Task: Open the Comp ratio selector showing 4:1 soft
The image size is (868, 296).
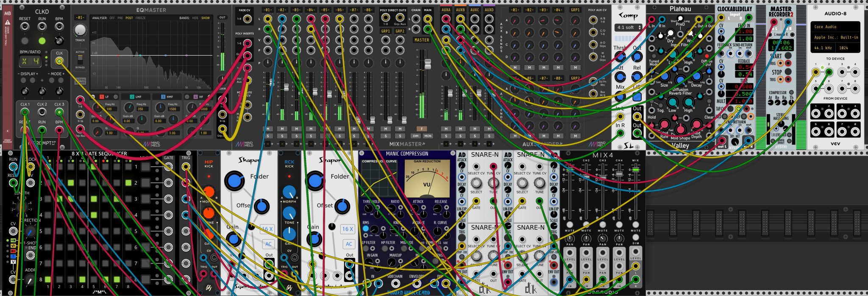Action: pyautogui.click(x=628, y=28)
